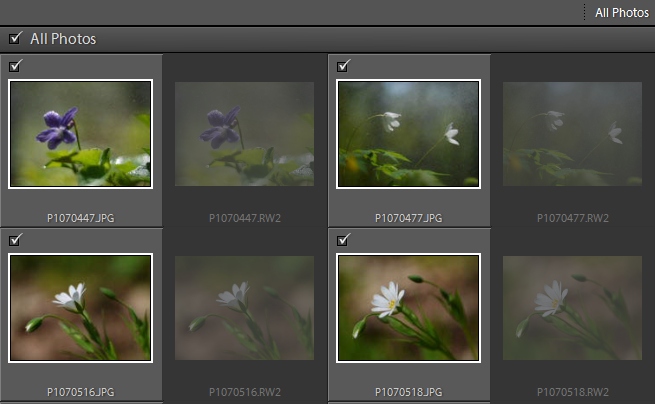Toggle the All Photos header checkbox
The width and height of the screenshot is (655, 404).
[x=15, y=39]
